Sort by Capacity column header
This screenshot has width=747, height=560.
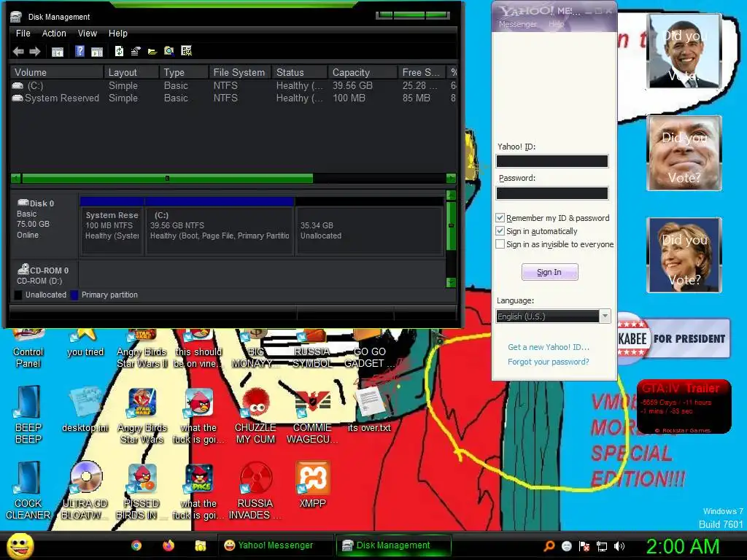[363, 72]
